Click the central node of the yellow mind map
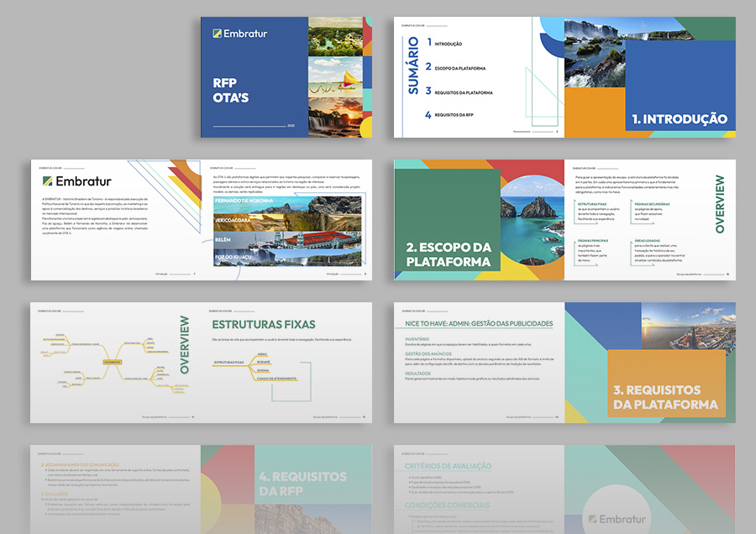Screen dimensions: 756x534 (x=112, y=361)
